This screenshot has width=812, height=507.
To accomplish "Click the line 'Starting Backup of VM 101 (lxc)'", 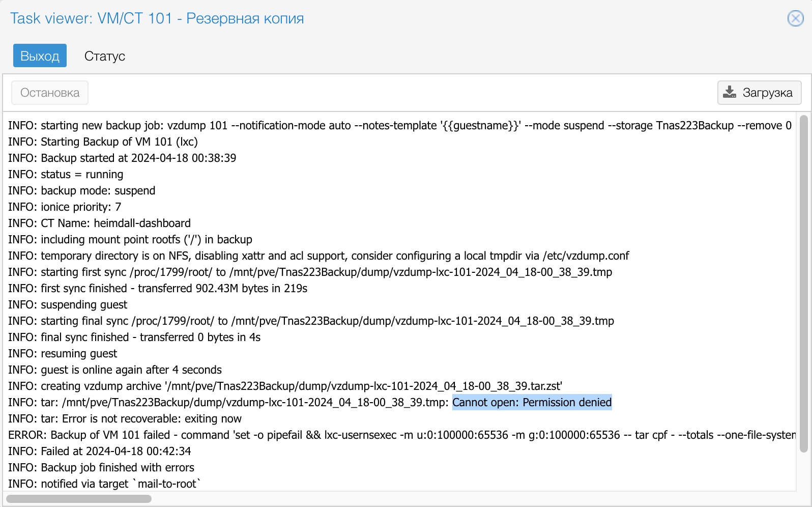I will (103, 142).
